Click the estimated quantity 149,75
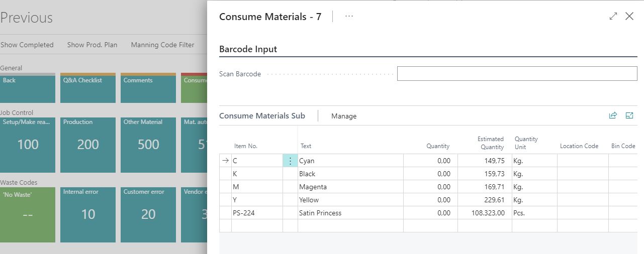 coord(485,161)
